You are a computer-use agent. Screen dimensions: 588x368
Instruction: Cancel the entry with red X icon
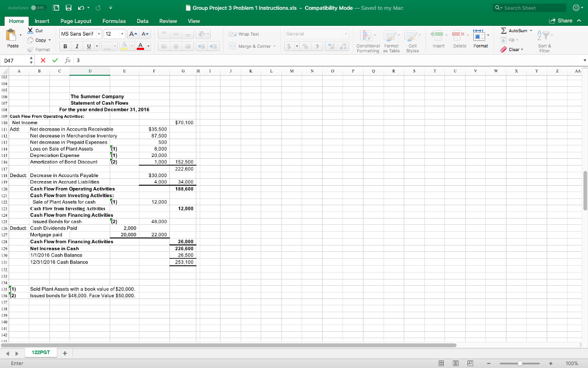pos(42,60)
